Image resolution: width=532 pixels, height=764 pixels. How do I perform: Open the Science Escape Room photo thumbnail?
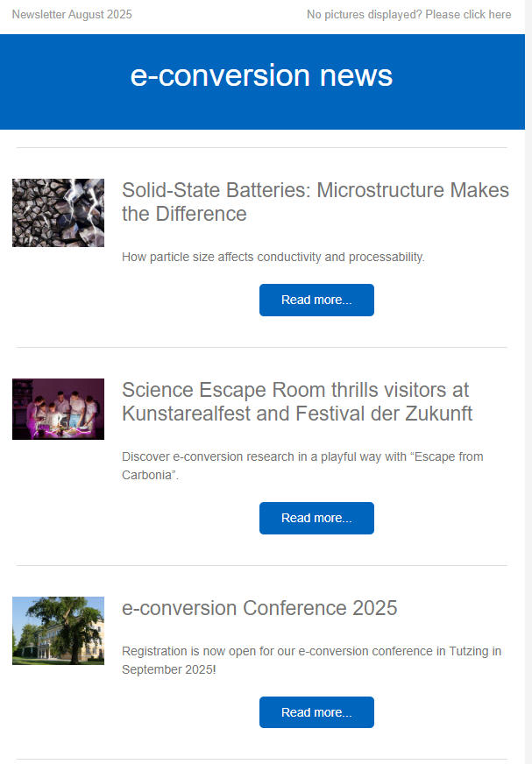point(58,409)
